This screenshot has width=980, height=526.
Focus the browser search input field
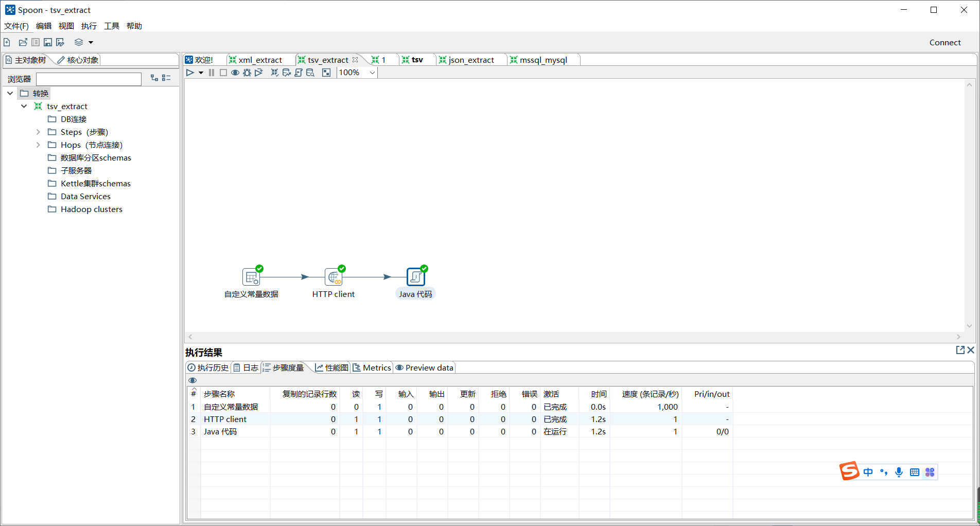pyautogui.click(x=89, y=79)
